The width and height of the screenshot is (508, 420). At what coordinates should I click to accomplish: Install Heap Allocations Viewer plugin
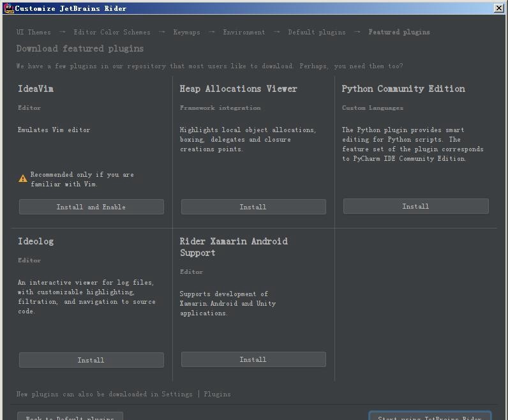[253, 207]
